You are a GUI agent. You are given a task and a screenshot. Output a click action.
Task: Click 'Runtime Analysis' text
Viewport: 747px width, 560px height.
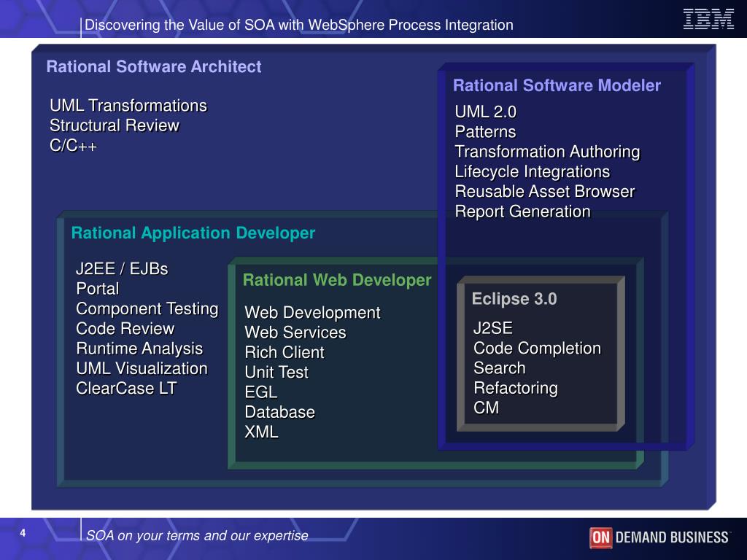[x=139, y=349]
